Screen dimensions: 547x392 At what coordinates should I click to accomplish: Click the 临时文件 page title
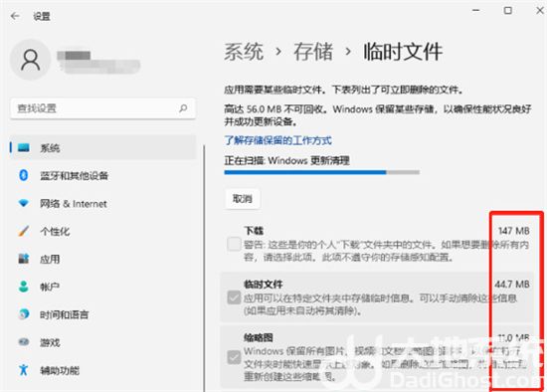point(403,52)
